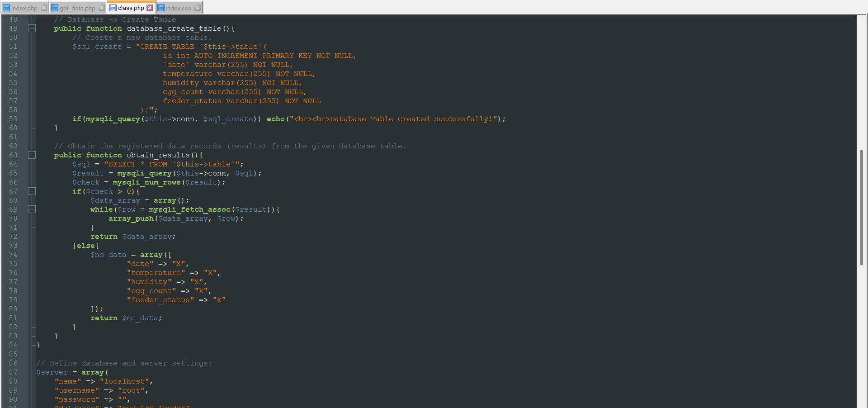
Task: Fold the if($check > 0) block
Action: [x=32, y=191]
